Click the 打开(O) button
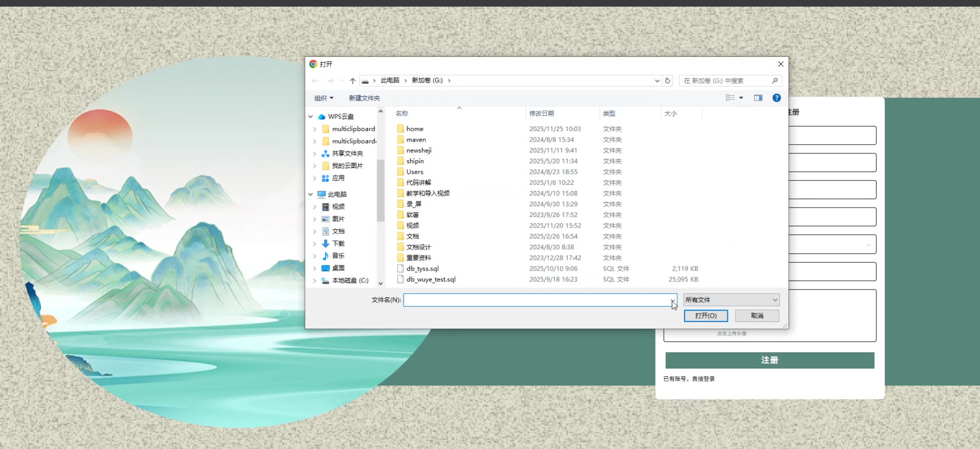 tap(705, 316)
